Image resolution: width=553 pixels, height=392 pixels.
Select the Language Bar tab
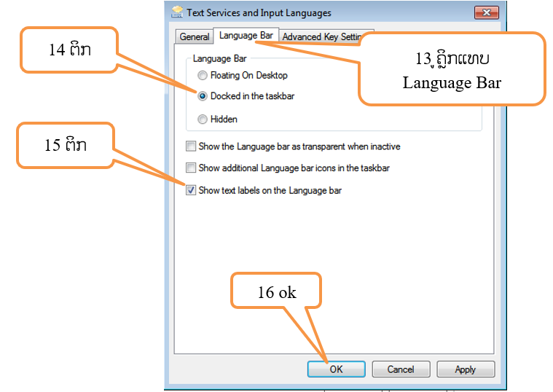pyautogui.click(x=246, y=36)
